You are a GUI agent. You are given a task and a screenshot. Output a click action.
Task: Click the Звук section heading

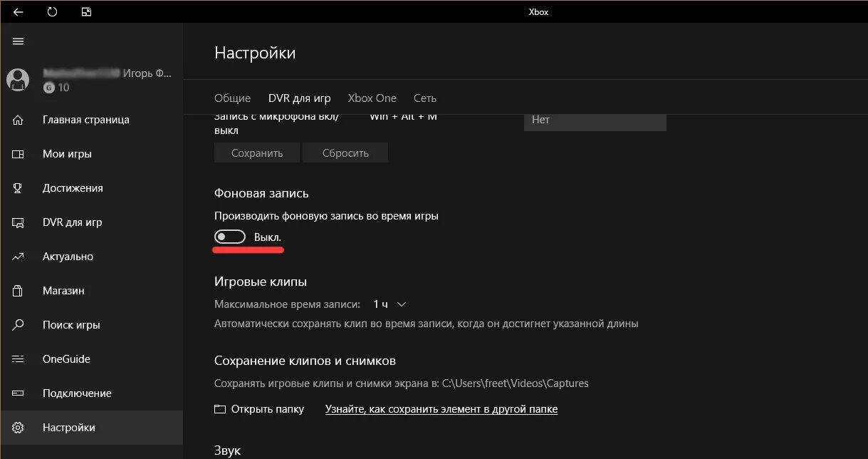[x=227, y=450]
